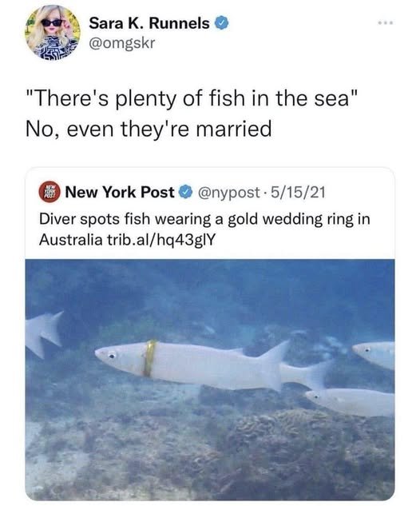The image size is (420, 506).
Task: Click the New York Post avatar logo
Action: point(50,192)
